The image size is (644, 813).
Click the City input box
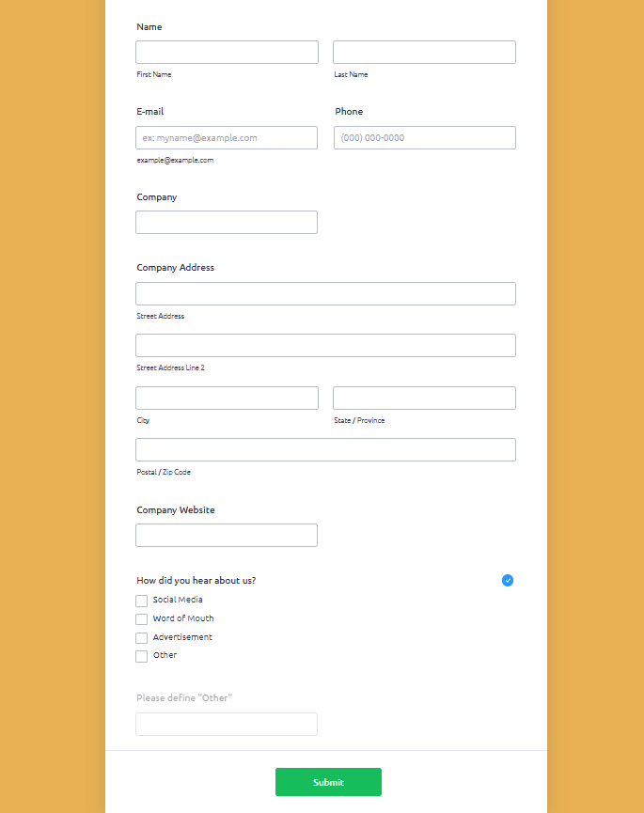[x=228, y=399]
